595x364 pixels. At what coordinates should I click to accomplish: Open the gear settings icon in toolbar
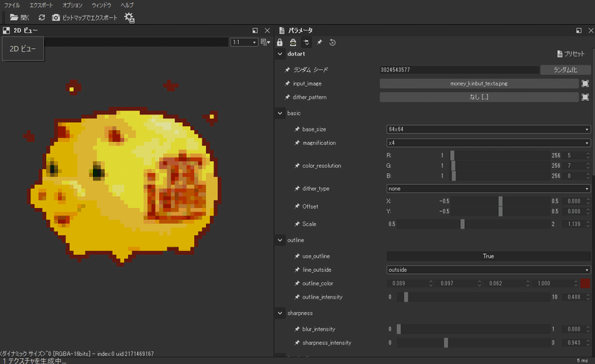coord(129,18)
